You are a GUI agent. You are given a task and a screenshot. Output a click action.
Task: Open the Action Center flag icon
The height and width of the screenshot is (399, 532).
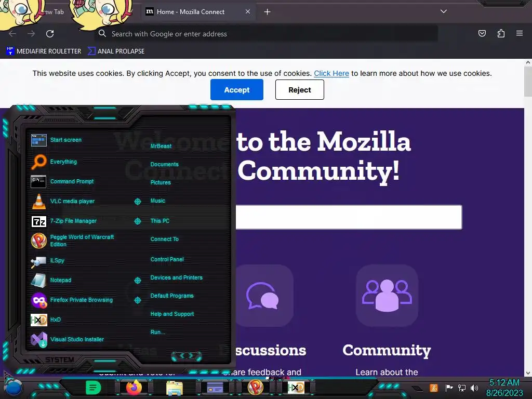coord(449,388)
